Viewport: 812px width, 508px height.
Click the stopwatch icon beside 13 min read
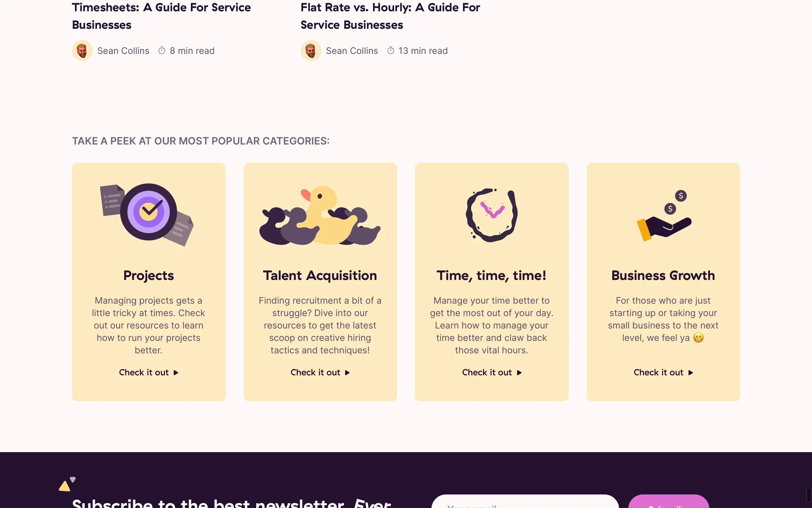(x=391, y=51)
